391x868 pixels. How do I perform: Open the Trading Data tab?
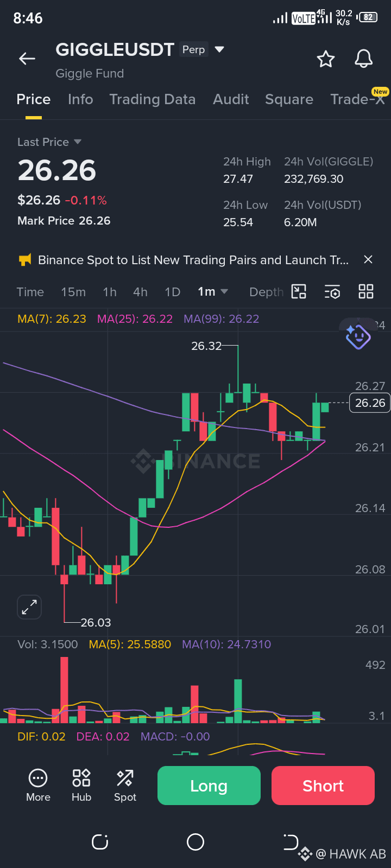[153, 99]
